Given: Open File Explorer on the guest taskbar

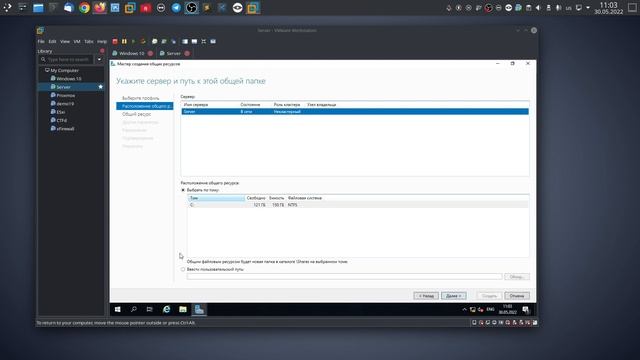Looking at the screenshot, I should 183,309.
